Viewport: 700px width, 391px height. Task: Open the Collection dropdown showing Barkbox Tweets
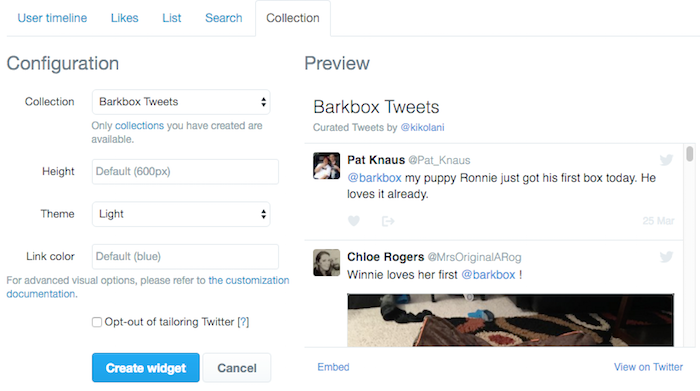[x=181, y=102]
